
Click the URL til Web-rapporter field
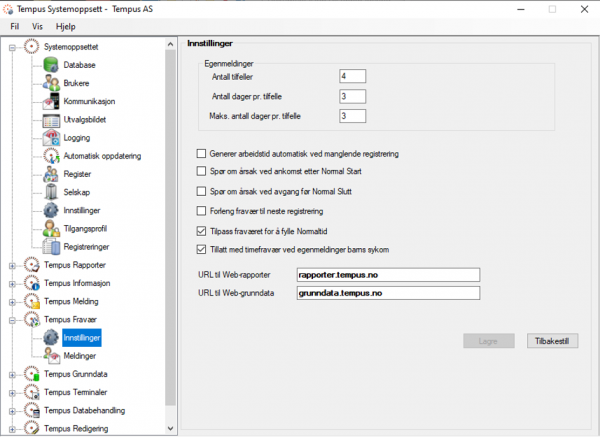pos(389,275)
